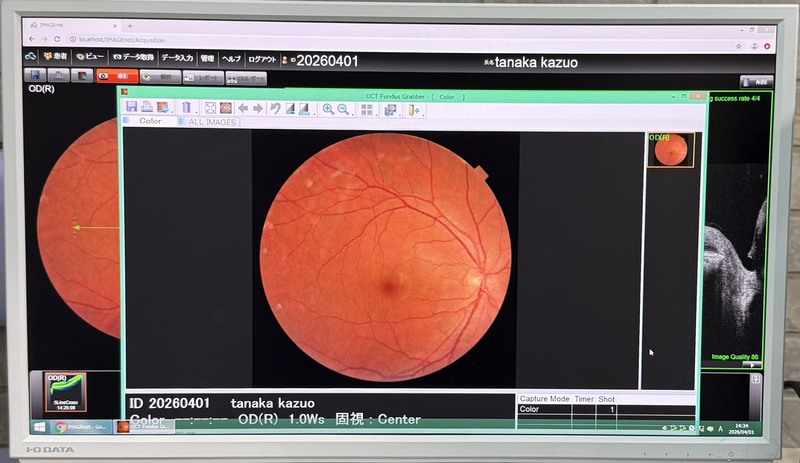The image size is (800, 463).
Task: Select the Color tab
Action: click(x=150, y=122)
